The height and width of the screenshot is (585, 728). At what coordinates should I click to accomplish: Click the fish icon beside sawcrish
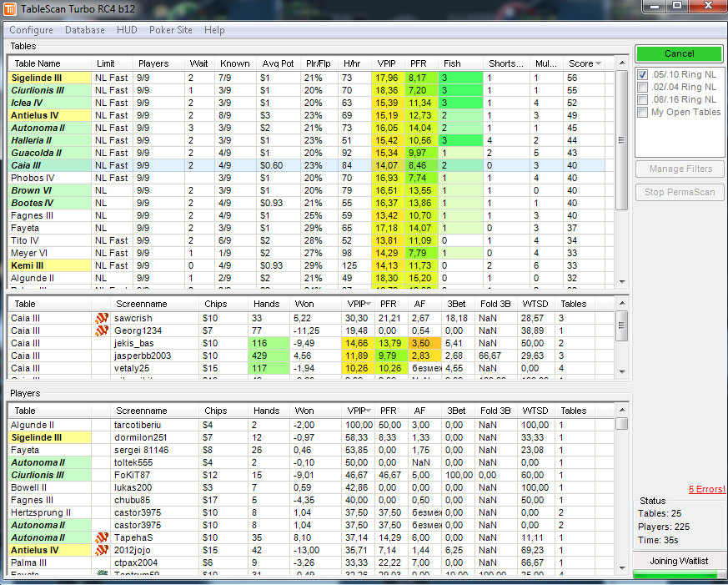[103, 318]
